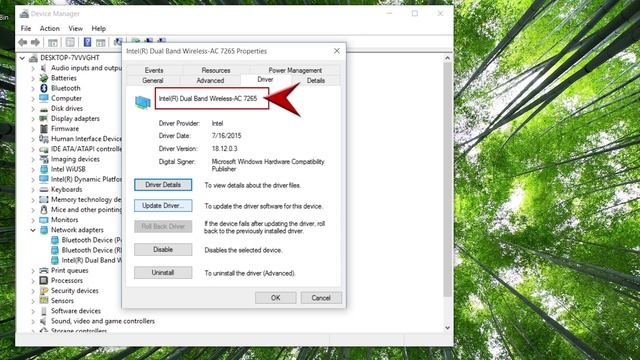Switch to the General tab
This screenshot has height=360, width=640.
tap(153, 80)
